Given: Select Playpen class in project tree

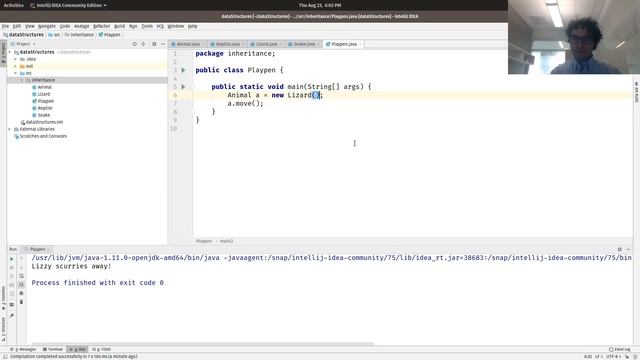Looking at the screenshot, I should click(43, 101).
